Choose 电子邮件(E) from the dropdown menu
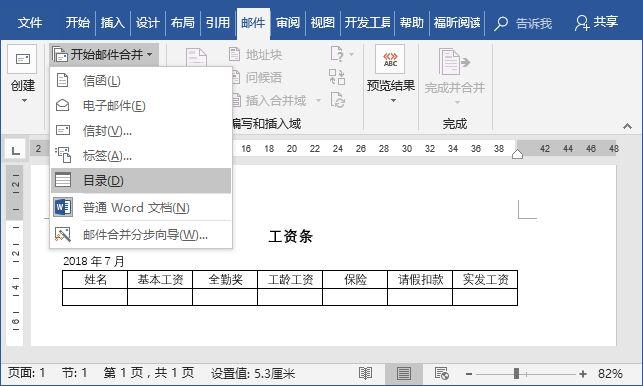Image resolution: width=643 pixels, height=386 pixels. (114, 106)
